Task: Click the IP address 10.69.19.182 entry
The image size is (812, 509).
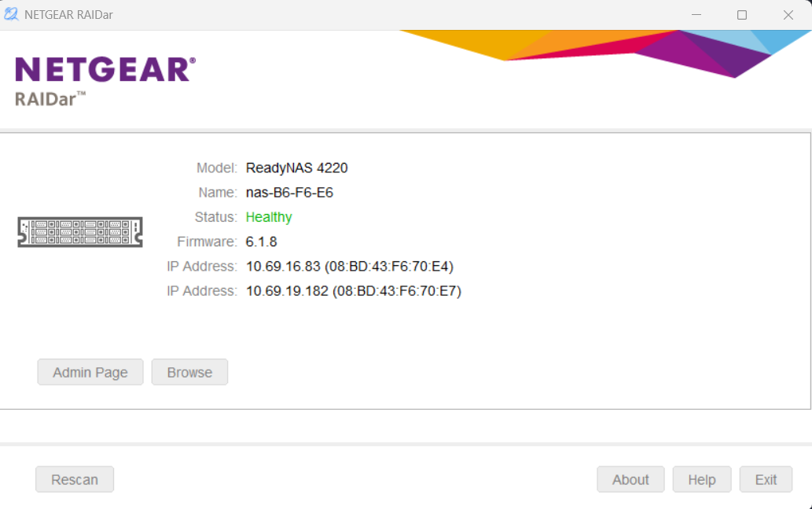Action: pyautogui.click(x=354, y=291)
